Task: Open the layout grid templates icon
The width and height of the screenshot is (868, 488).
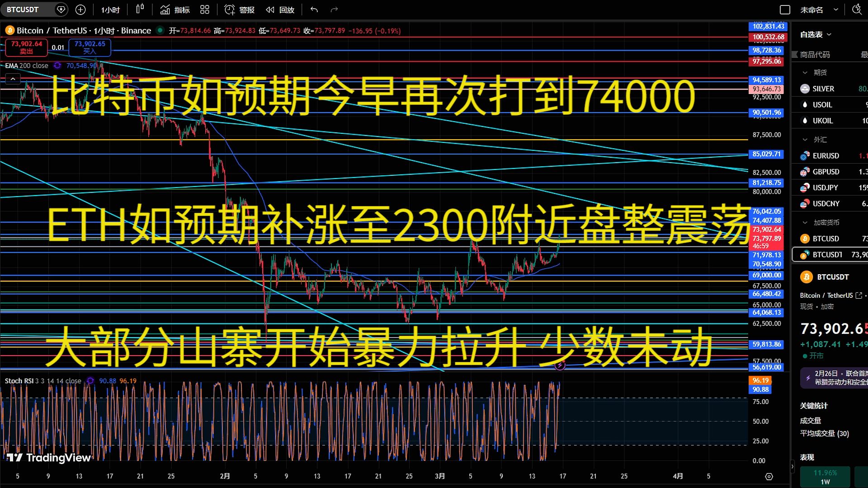Action: 205,9
